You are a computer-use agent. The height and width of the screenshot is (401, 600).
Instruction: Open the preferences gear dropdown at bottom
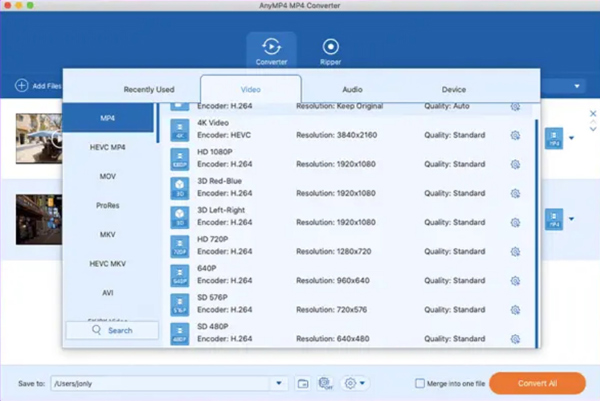pyautogui.click(x=354, y=383)
